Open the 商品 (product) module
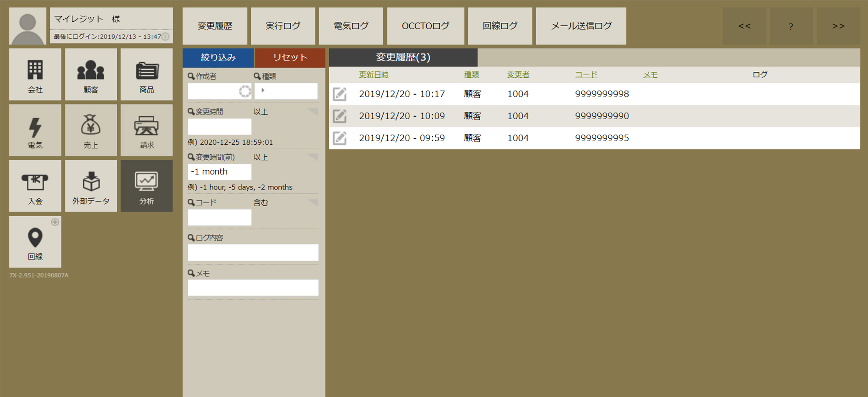868x397 pixels. click(146, 75)
